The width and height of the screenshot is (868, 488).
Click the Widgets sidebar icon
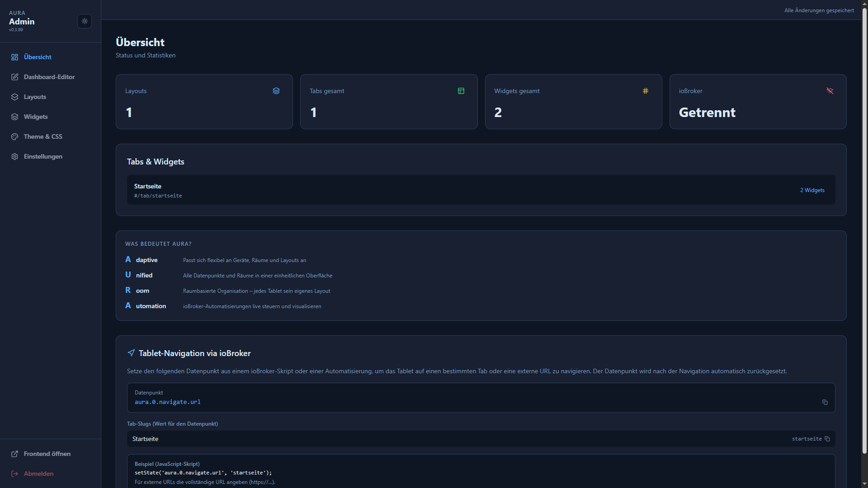click(x=15, y=117)
